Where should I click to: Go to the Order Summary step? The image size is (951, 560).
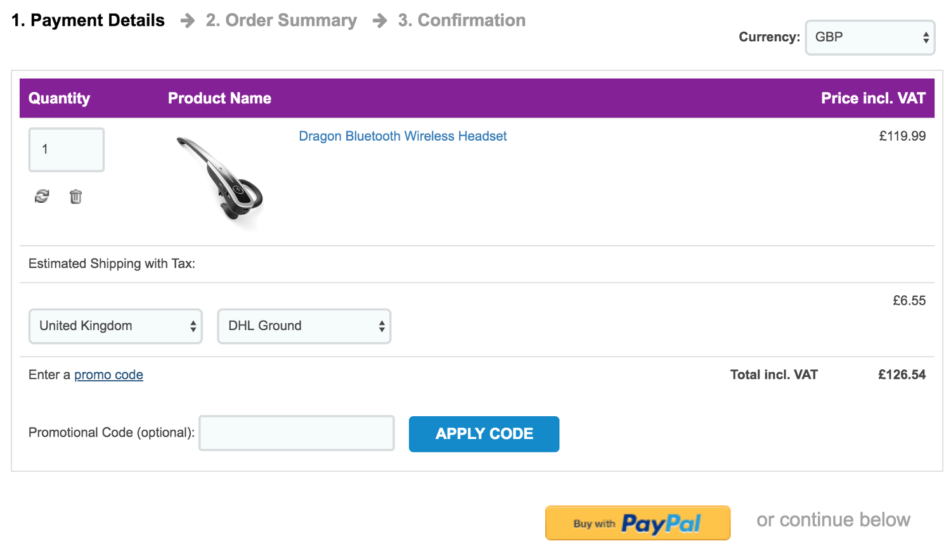click(x=281, y=20)
